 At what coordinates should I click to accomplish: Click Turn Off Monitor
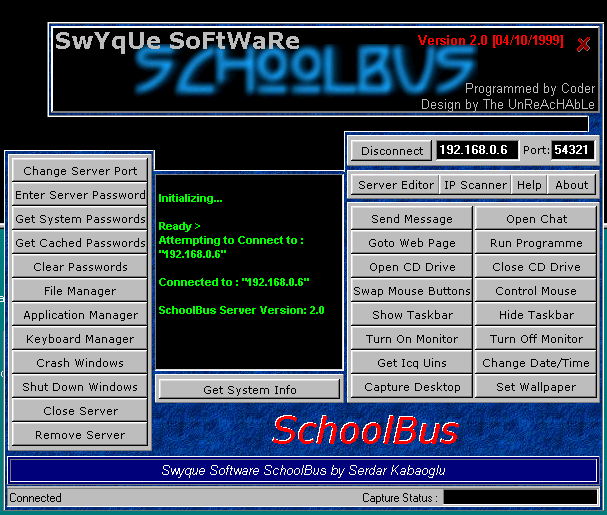point(536,339)
